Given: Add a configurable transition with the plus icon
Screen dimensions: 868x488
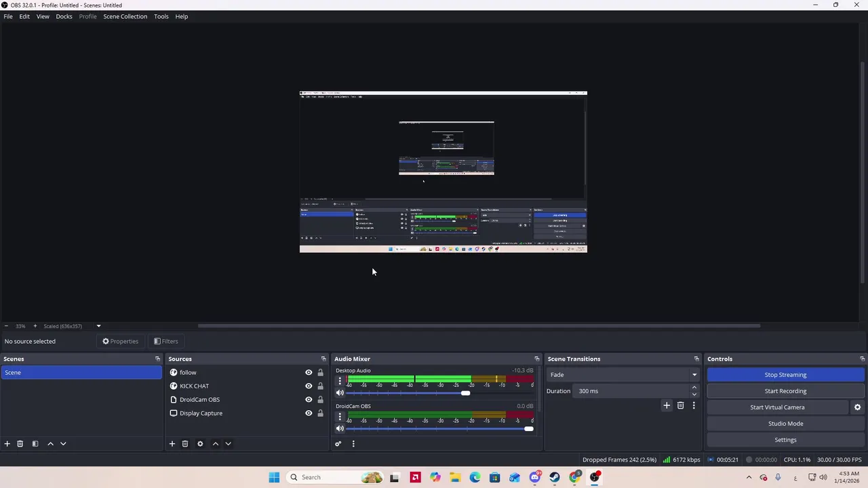Looking at the screenshot, I should tap(667, 405).
